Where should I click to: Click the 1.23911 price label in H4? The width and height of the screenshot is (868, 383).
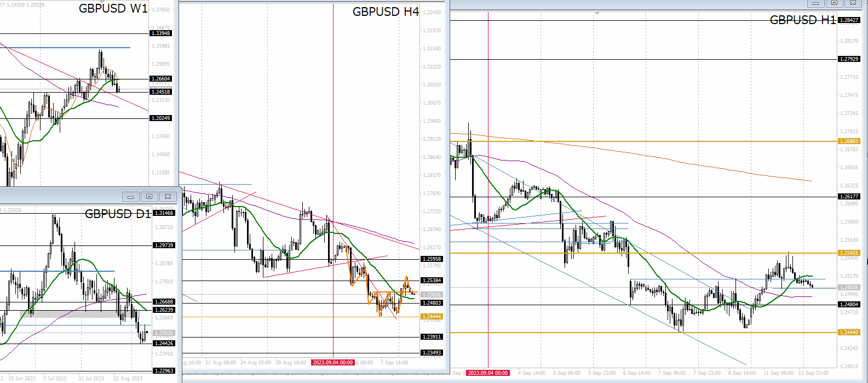(432, 337)
